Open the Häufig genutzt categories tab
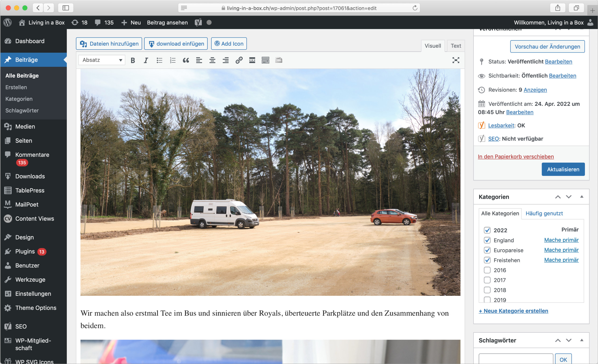This screenshot has width=598, height=364. tap(544, 214)
